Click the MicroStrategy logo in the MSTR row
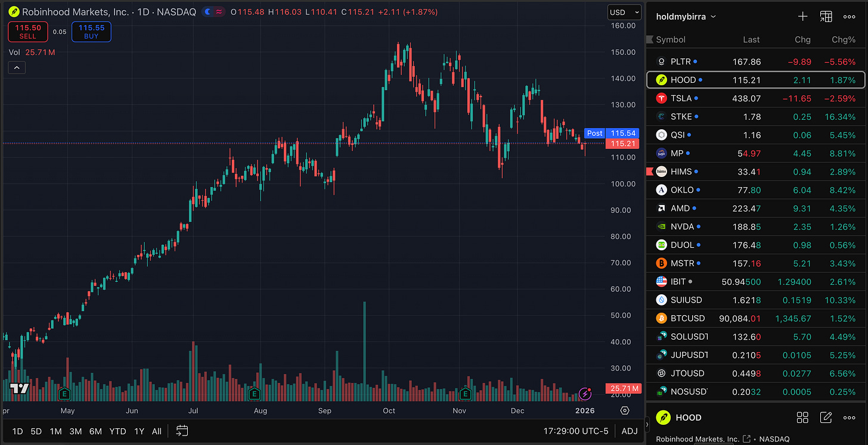 point(661,263)
